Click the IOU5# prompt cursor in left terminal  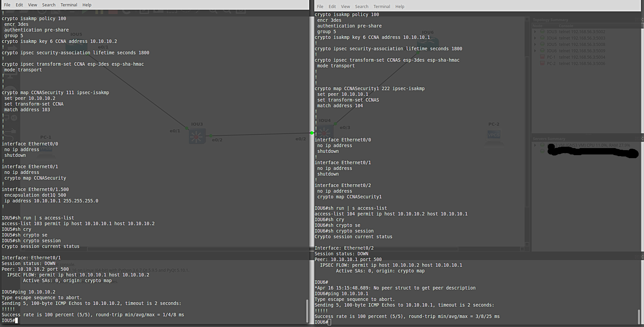pyautogui.click(x=16, y=321)
